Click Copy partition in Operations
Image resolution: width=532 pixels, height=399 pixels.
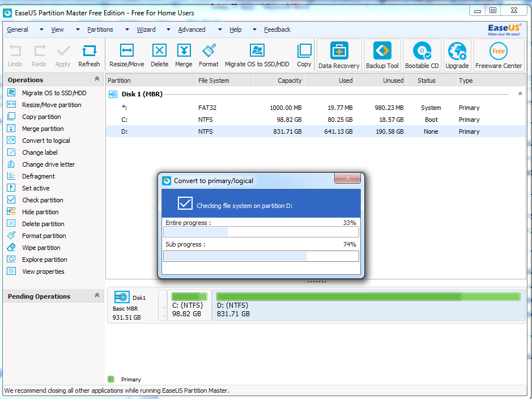pos(41,117)
